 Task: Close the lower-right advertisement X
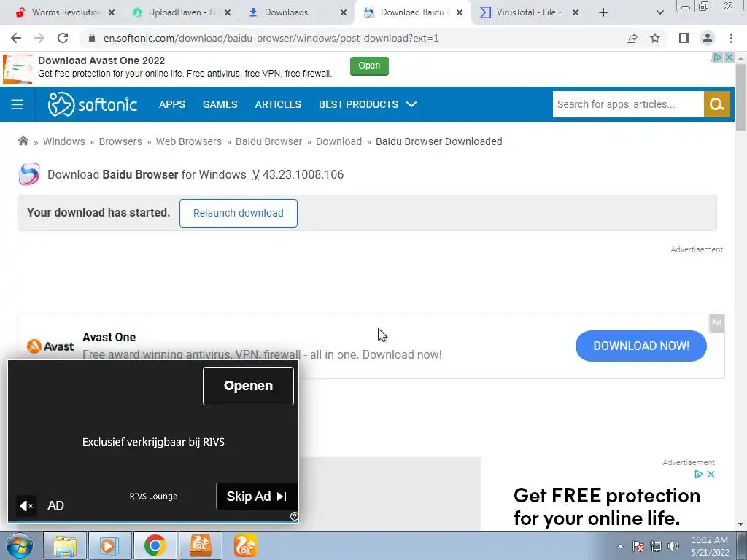[711, 474]
